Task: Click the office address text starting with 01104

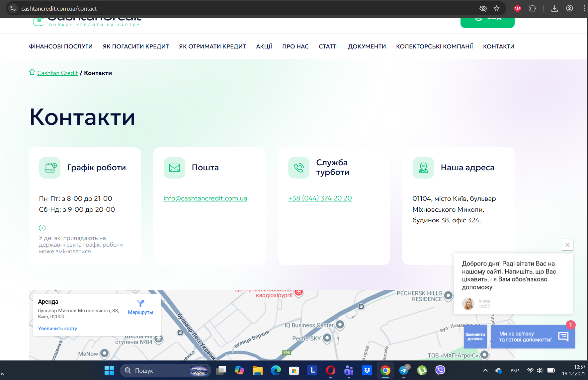Action: [454, 209]
